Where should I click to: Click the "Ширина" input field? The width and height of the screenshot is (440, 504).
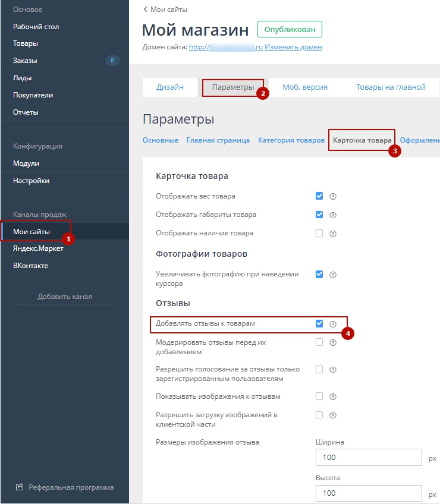[x=369, y=458]
